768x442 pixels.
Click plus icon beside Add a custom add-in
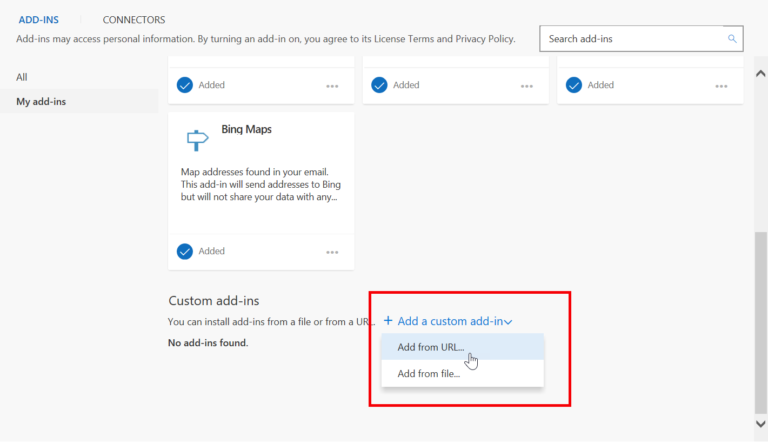(388, 321)
